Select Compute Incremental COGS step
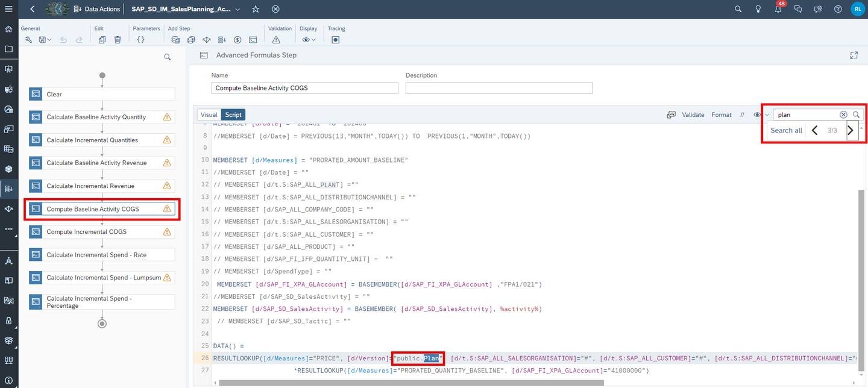Image resolution: width=868 pixels, height=388 pixels. (x=102, y=231)
